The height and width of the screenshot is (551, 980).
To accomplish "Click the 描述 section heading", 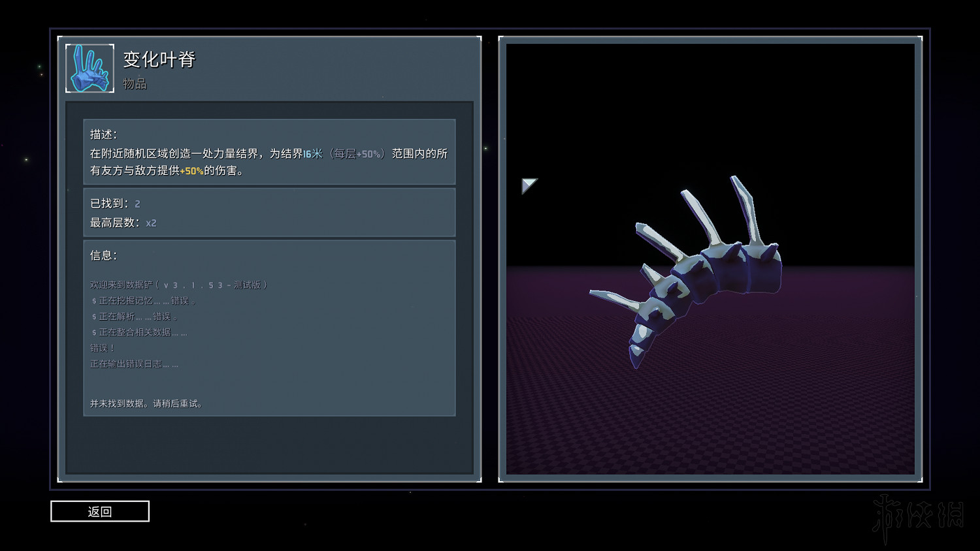I will pos(103,134).
